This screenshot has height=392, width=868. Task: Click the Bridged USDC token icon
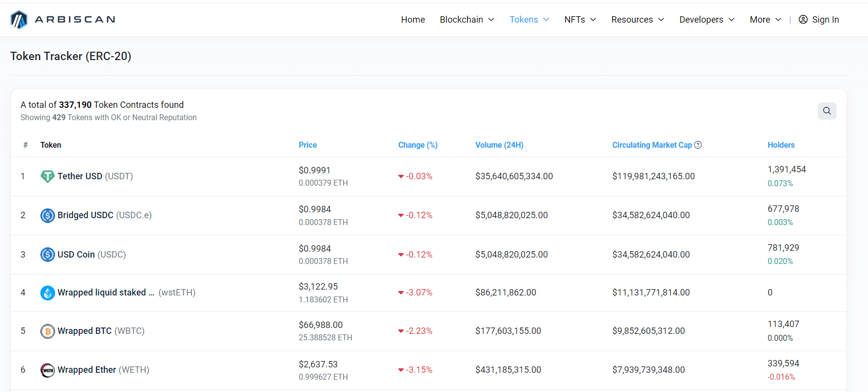pyautogui.click(x=47, y=215)
